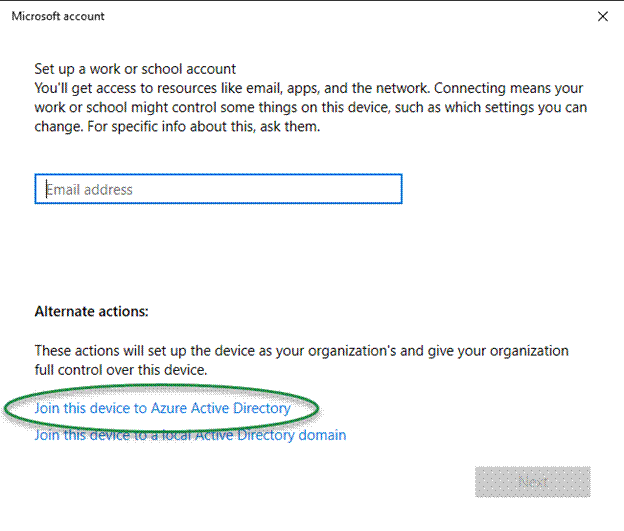This screenshot has height=531, width=624.
Task: Click the text line ending such as which settings you can
Action: [x=310, y=107]
